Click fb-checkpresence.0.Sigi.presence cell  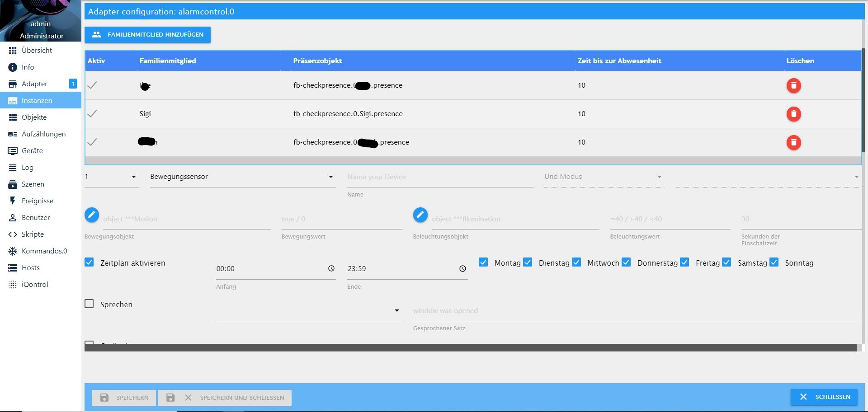[348, 113]
